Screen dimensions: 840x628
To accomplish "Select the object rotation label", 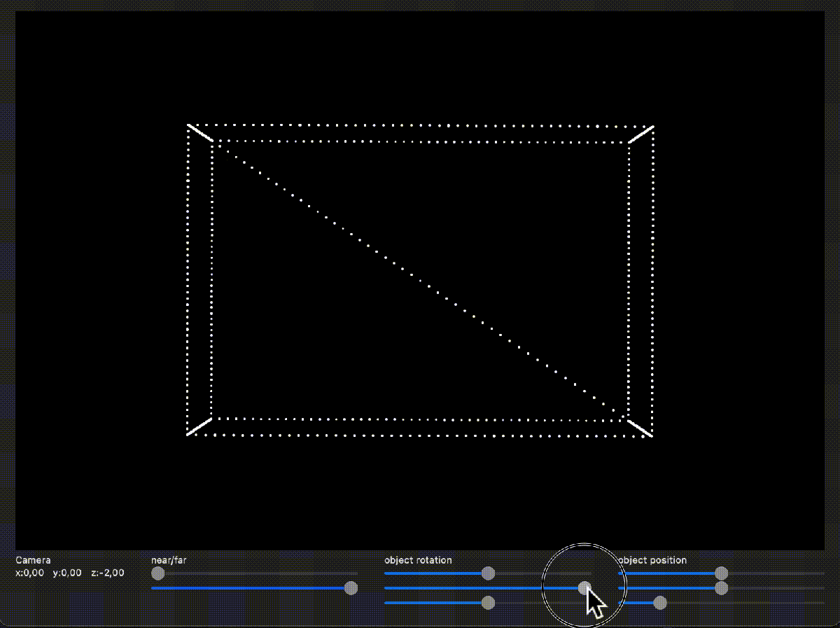I will (418, 560).
